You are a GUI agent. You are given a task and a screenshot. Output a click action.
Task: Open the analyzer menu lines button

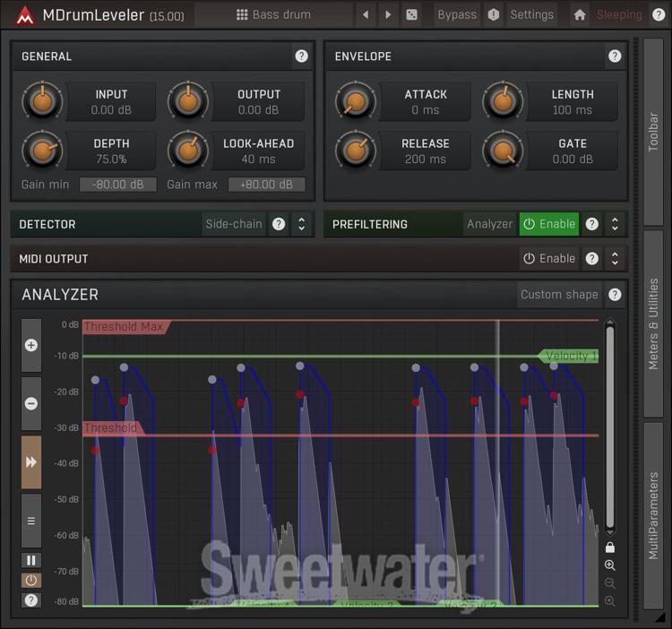[x=31, y=521]
